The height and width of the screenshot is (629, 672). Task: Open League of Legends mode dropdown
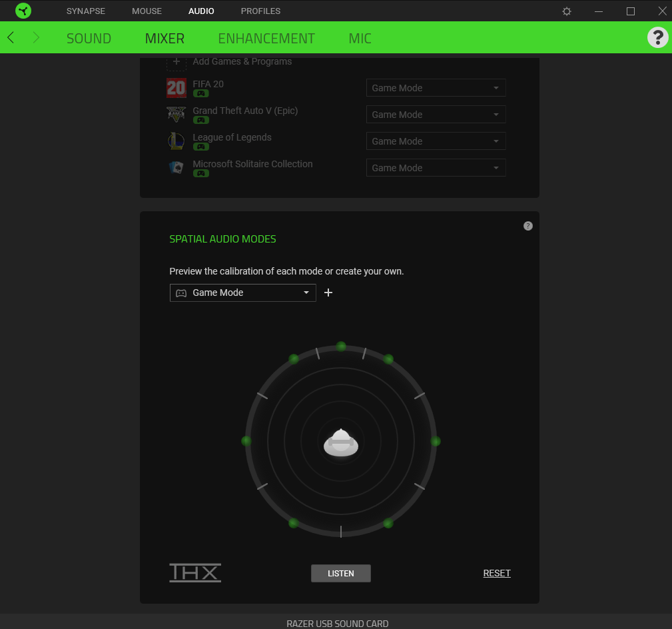tap(436, 141)
